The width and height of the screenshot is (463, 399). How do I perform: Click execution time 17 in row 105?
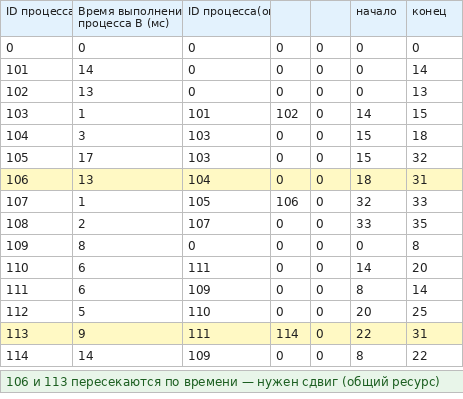coord(127,158)
